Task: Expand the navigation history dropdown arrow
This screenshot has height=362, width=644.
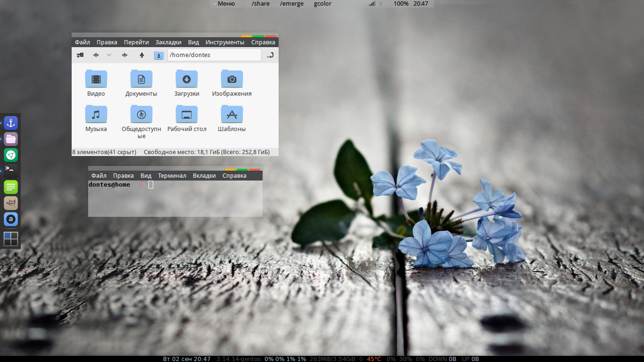Action: (109, 55)
